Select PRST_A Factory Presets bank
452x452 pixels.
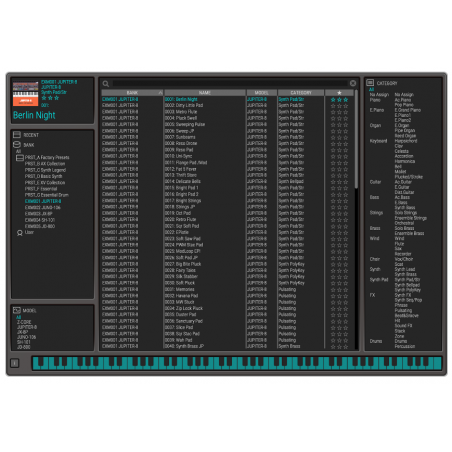click(47, 157)
